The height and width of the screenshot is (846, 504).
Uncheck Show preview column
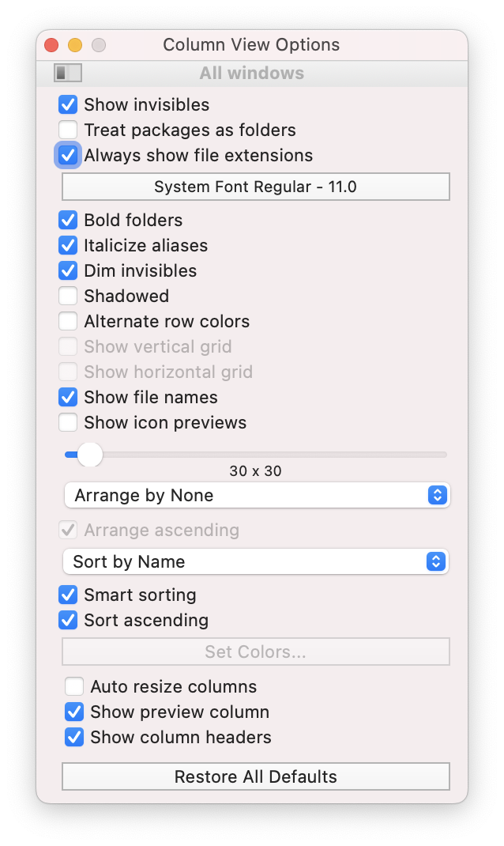74,712
